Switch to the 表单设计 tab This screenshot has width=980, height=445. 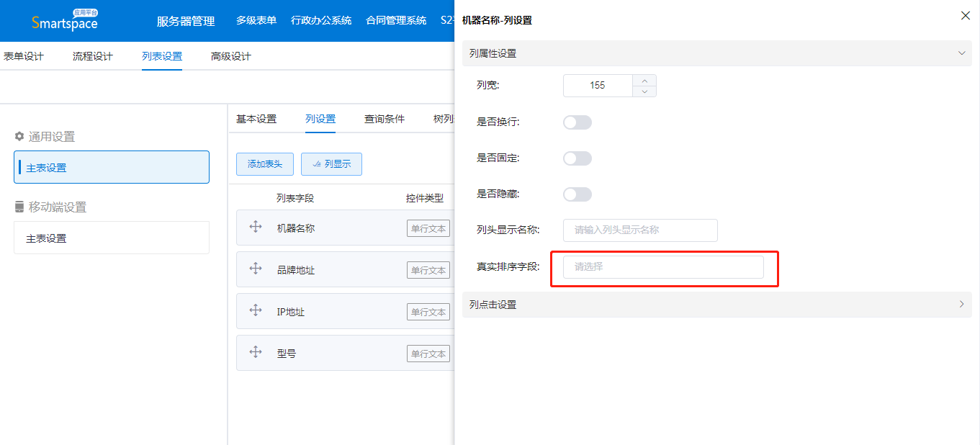(24, 56)
